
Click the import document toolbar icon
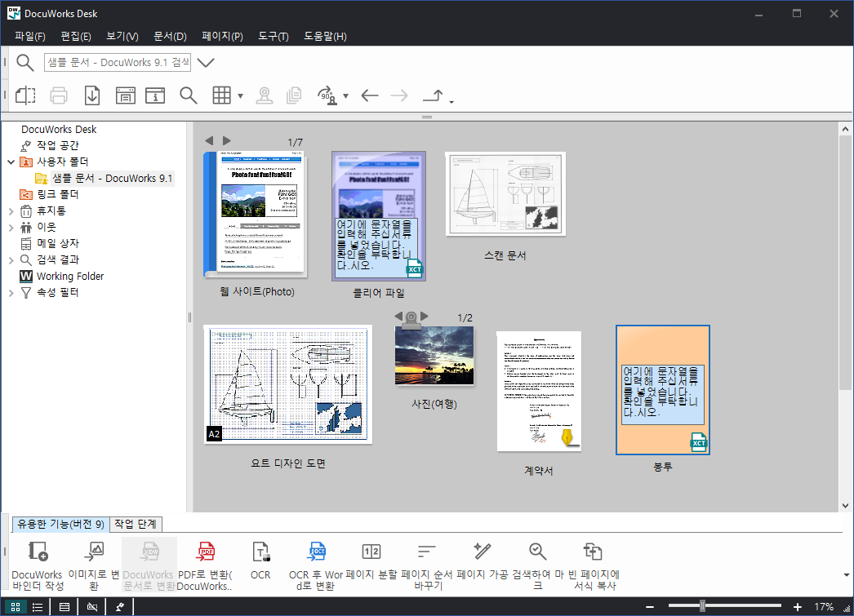(x=92, y=95)
